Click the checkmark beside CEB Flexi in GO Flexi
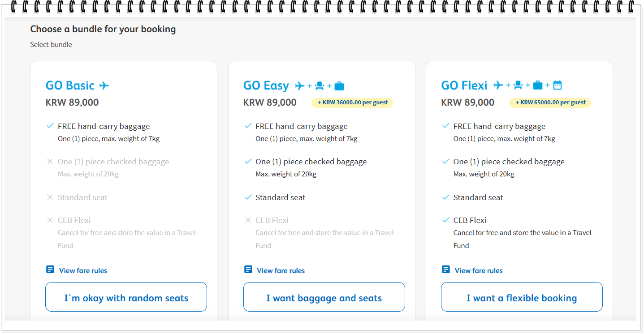The height and width of the screenshot is (334, 644). (x=445, y=220)
